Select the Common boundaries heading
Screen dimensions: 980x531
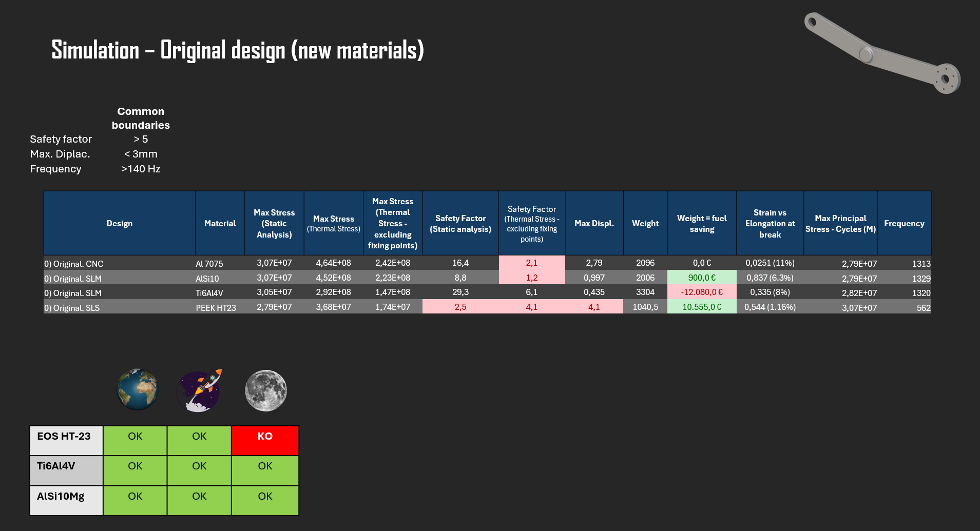click(141, 118)
